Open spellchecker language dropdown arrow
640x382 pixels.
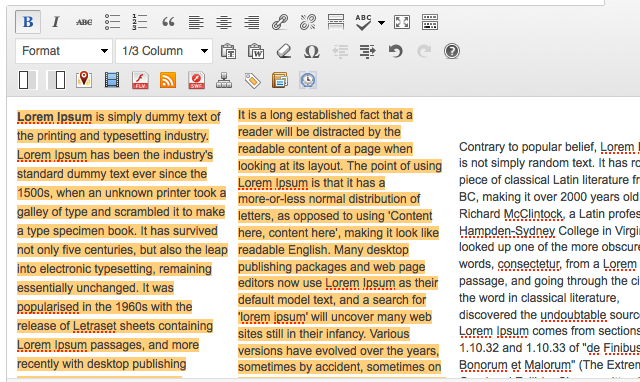click(x=381, y=23)
